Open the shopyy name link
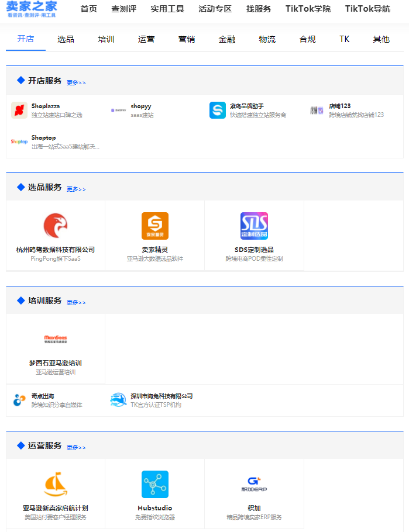The image size is (409, 532). [x=141, y=106]
